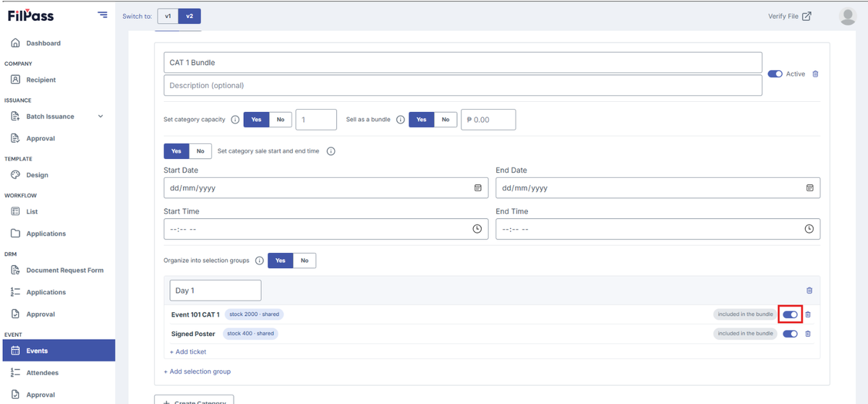Select No for Set category capacity
The image size is (868, 404).
[281, 119]
